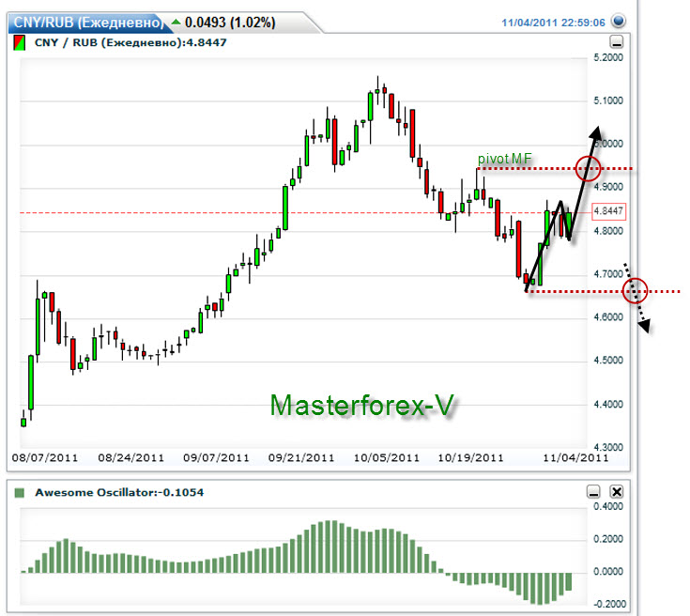690x616 pixels.
Task: Click the 09/07/2011 date axis label
Action: click(216, 458)
